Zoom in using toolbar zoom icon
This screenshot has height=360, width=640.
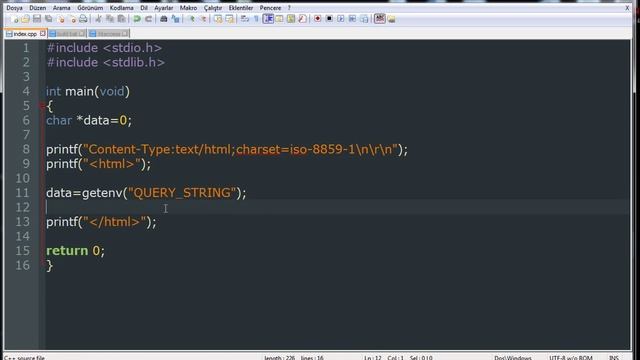(x=191, y=19)
